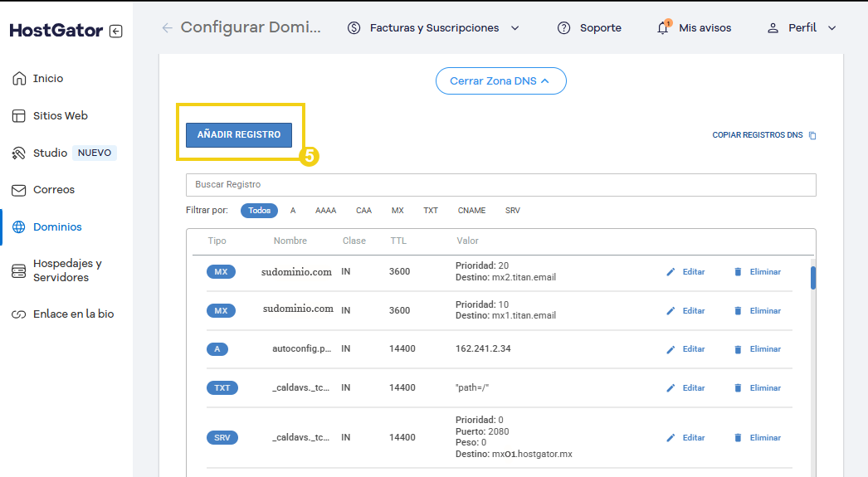Screen dimensions: 868x477
Task: Click the Dominios globe icon
Action: click(x=19, y=226)
